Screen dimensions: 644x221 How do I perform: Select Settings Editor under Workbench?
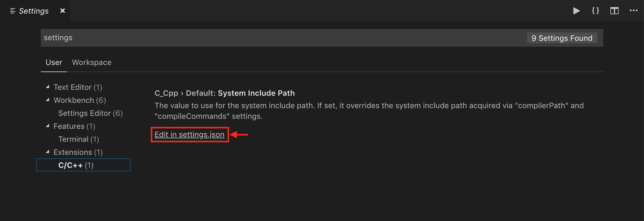coord(90,113)
